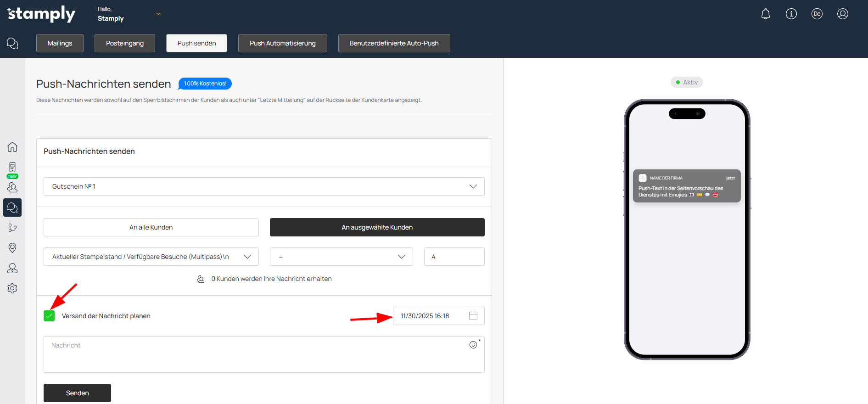Expand the Gutschein Nº 1 dropdown
868x404 pixels.
[264, 186]
